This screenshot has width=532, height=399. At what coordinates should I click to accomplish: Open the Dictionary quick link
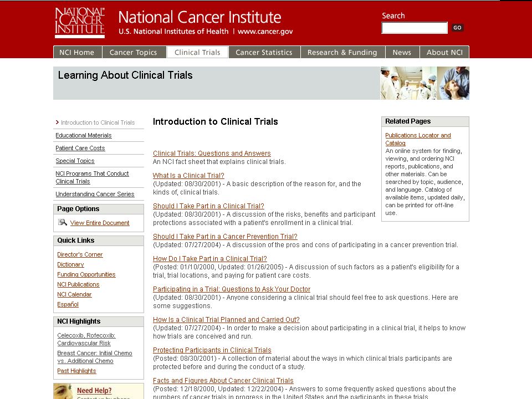point(70,264)
